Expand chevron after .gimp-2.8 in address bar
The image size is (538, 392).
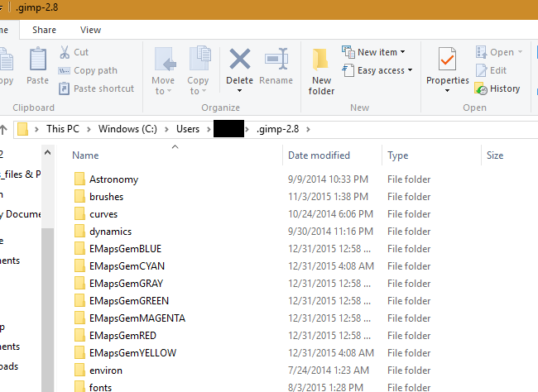(308, 129)
